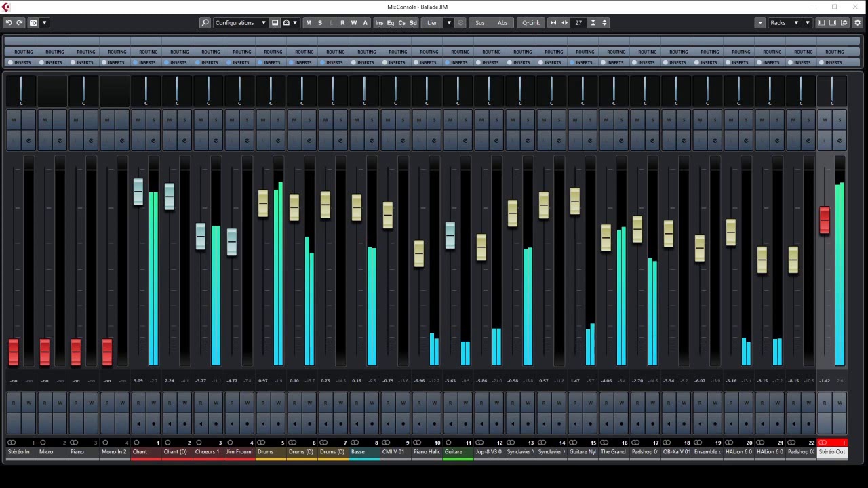Open the dropdown left of Racks
This screenshot has width=868, height=488.
[x=760, y=22]
